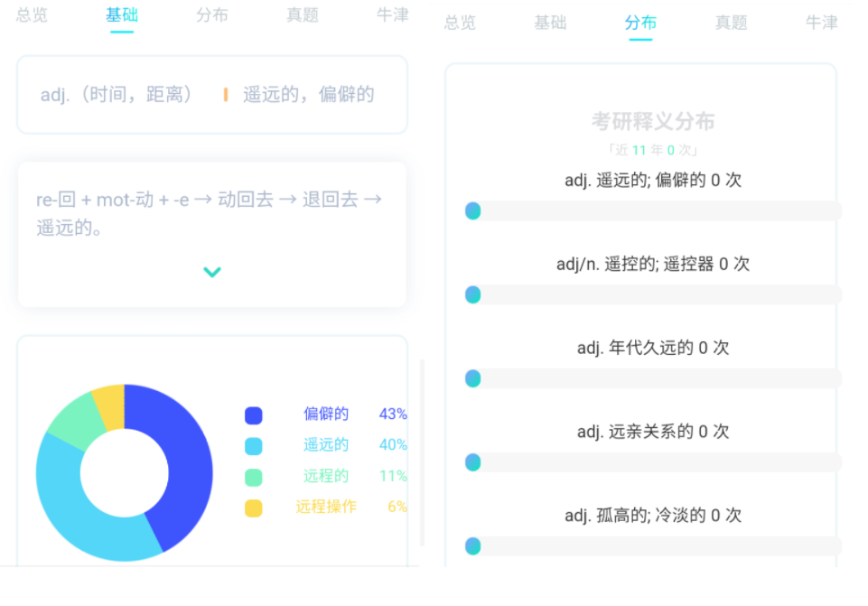868x606 pixels.
Task: Open 分布 tab in left panel
Action: pyautogui.click(x=212, y=15)
